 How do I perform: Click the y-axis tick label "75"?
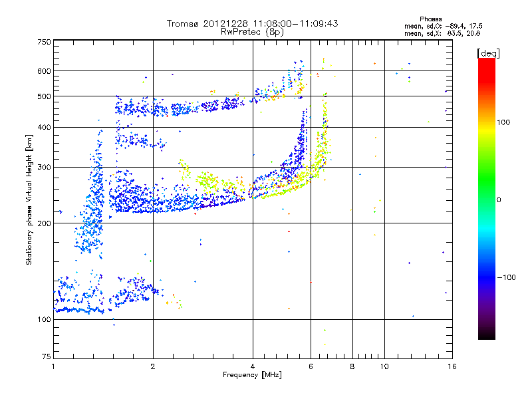pyautogui.click(x=47, y=356)
